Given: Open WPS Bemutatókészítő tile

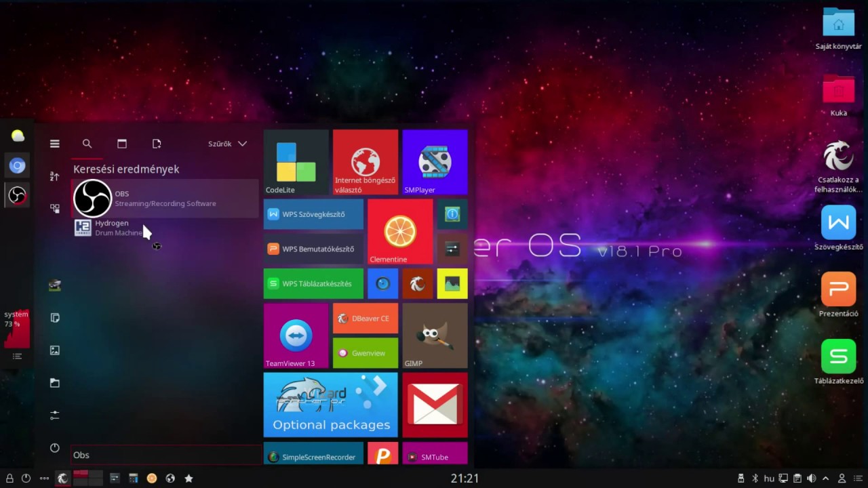Looking at the screenshot, I should tap(313, 249).
